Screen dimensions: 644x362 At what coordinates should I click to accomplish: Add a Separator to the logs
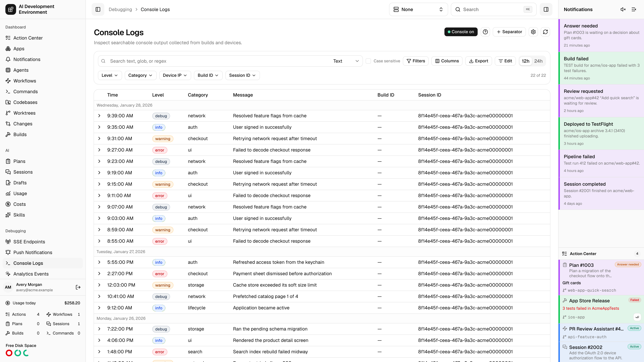point(509,32)
